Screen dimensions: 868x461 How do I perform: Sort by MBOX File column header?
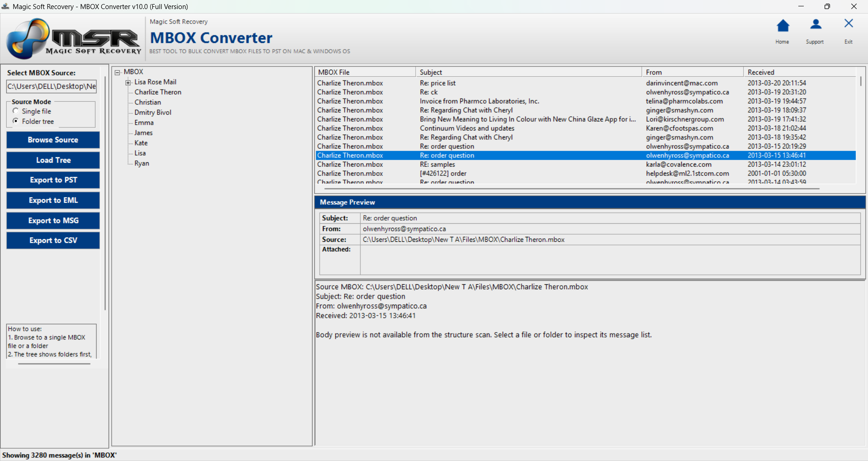tap(365, 72)
